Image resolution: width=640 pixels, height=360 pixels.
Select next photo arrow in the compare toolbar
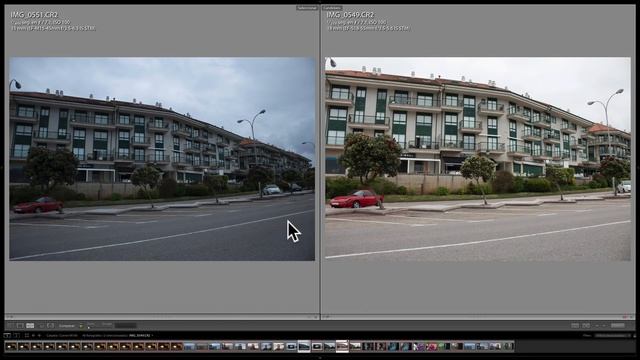pos(604,325)
